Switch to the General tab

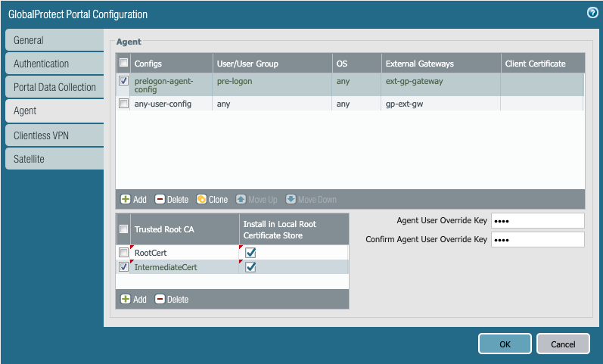[x=54, y=40]
